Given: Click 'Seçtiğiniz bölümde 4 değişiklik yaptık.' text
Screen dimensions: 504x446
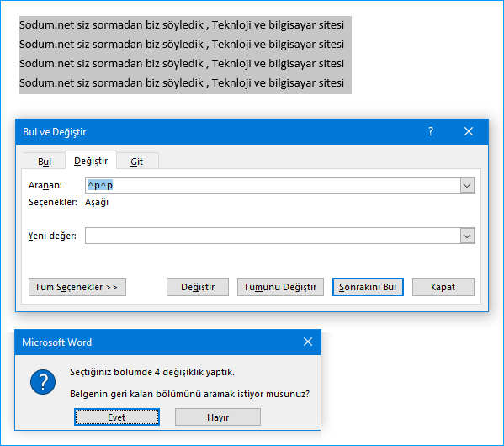Looking at the screenshot, I should tap(152, 372).
